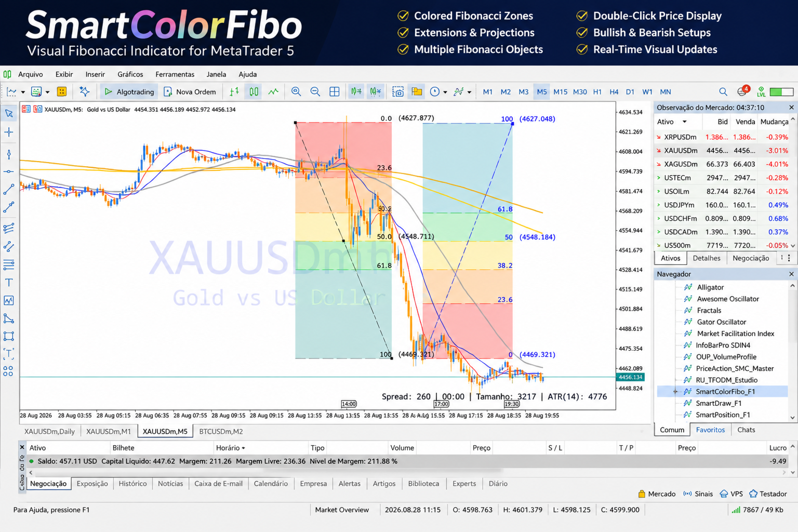This screenshot has height=532, width=798.
Task: Open the search magnifier in toolbar
Action: point(723,92)
